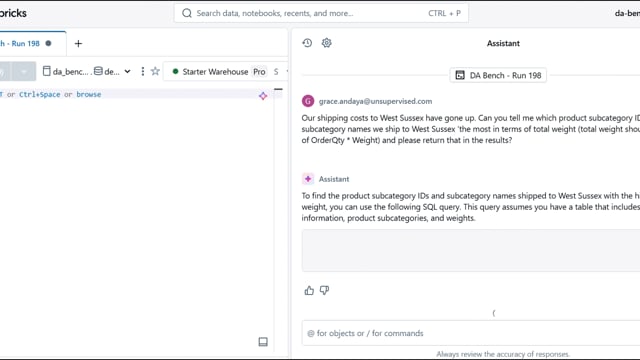
Task: Open the Assistant chat history icon
Action: (x=307, y=43)
